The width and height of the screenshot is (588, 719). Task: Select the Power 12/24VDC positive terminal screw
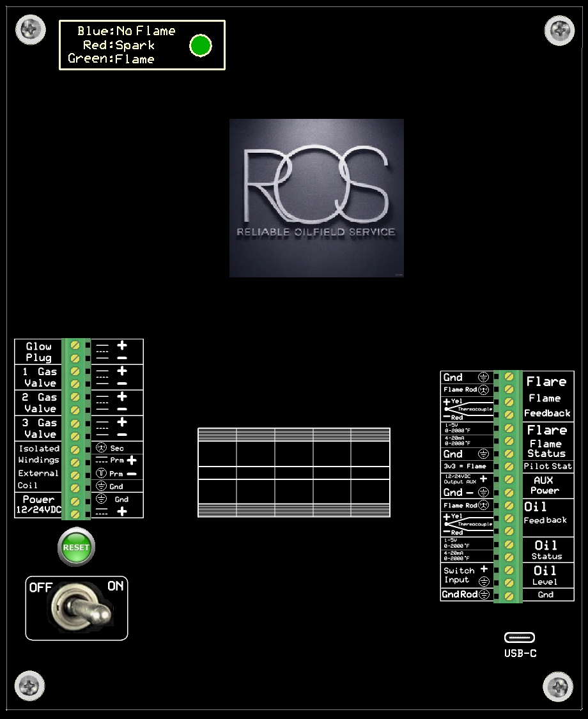pyautogui.click(x=75, y=513)
